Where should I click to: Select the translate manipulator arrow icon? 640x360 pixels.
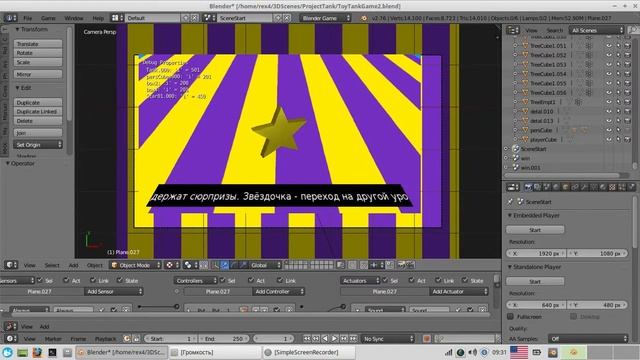point(224,265)
